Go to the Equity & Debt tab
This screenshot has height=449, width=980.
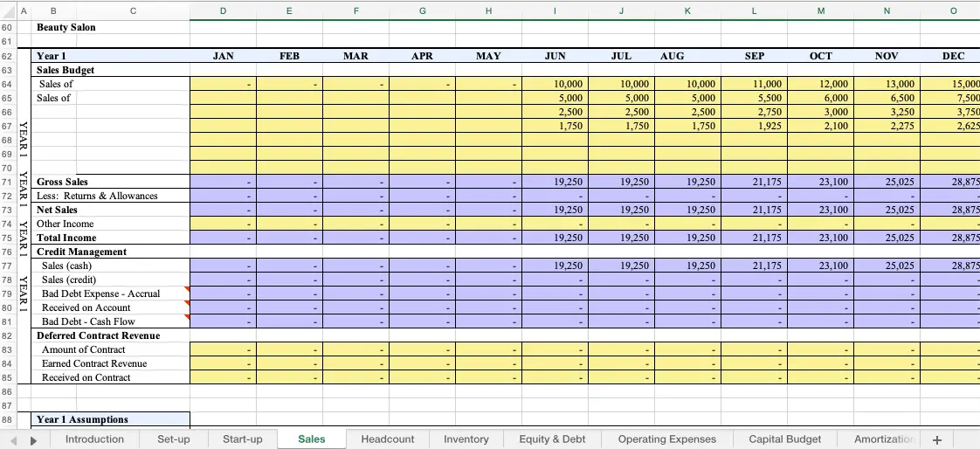coord(552,439)
